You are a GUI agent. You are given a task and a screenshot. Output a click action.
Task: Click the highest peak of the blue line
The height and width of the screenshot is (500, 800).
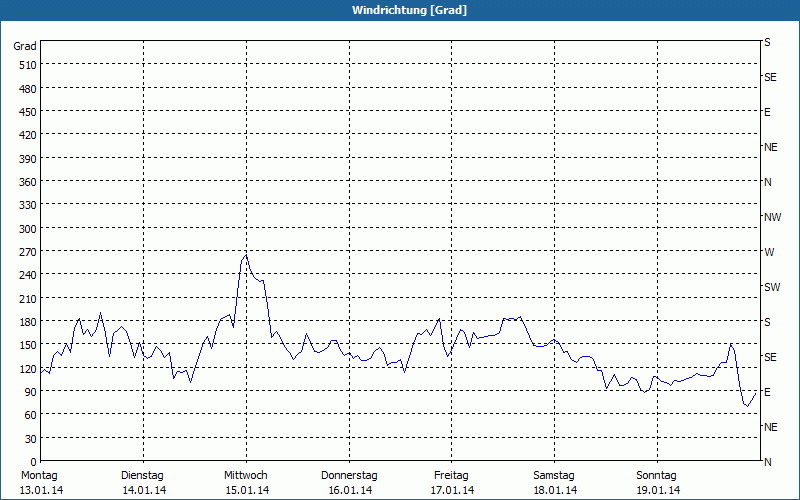coord(245,255)
